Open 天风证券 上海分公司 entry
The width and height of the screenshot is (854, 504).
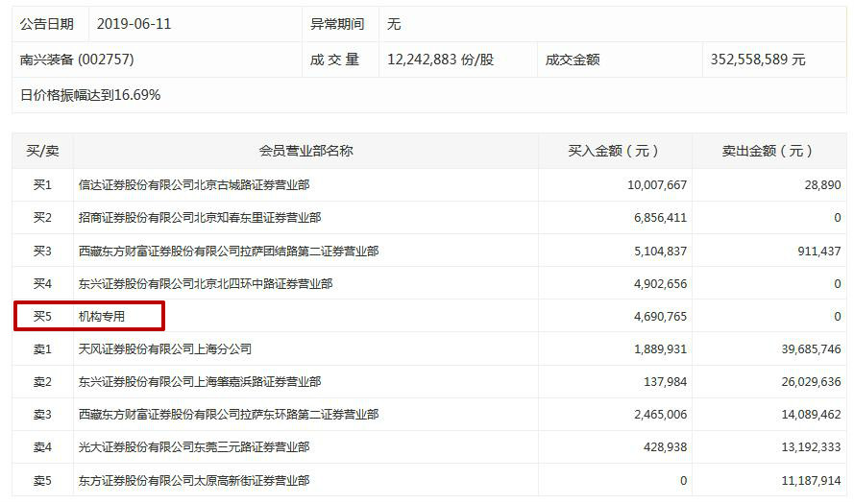coord(165,349)
